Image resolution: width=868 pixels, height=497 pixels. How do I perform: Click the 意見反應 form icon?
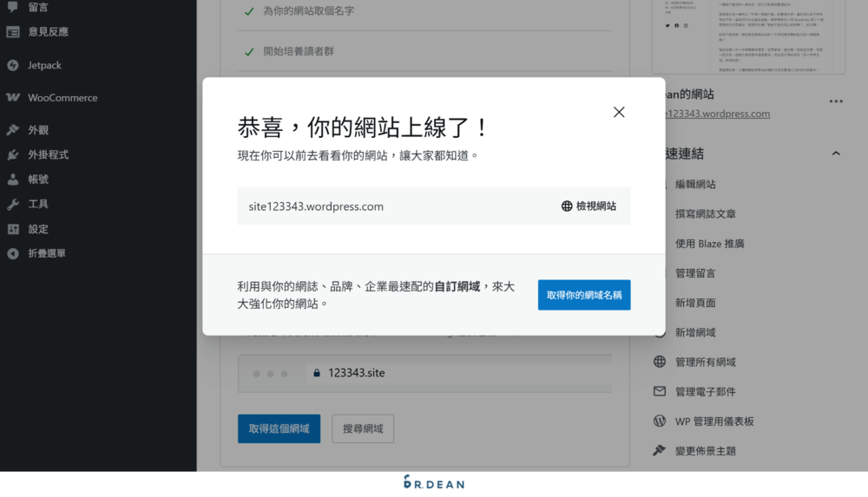(13, 32)
